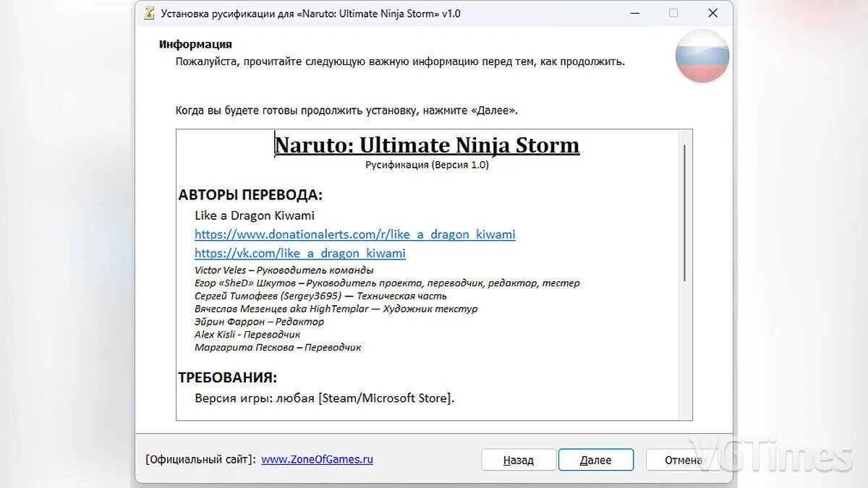This screenshot has width=868, height=488.
Task: Click the Версия игры: любая requirement line
Action: (x=325, y=398)
